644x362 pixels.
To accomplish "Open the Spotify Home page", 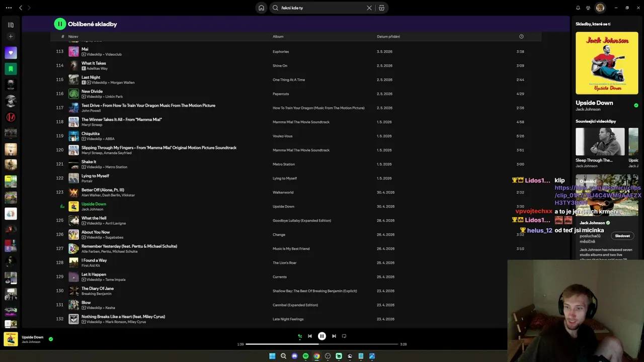I will [261, 8].
